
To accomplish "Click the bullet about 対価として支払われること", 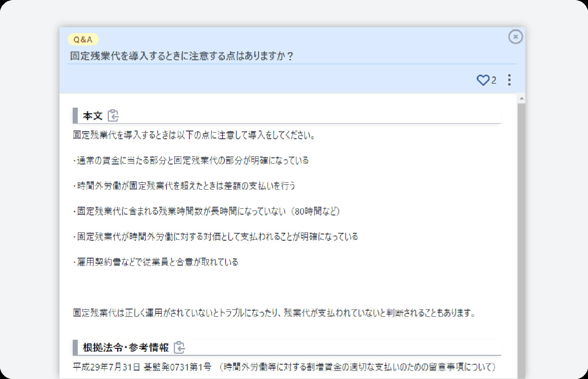I will point(215,236).
